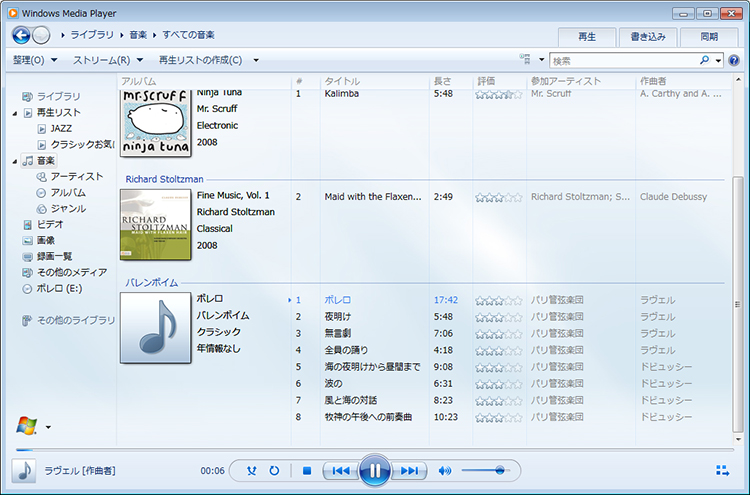Open the search options dropdown arrow
The height and width of the screenshot is (495, 750).
tap(718, 61)
